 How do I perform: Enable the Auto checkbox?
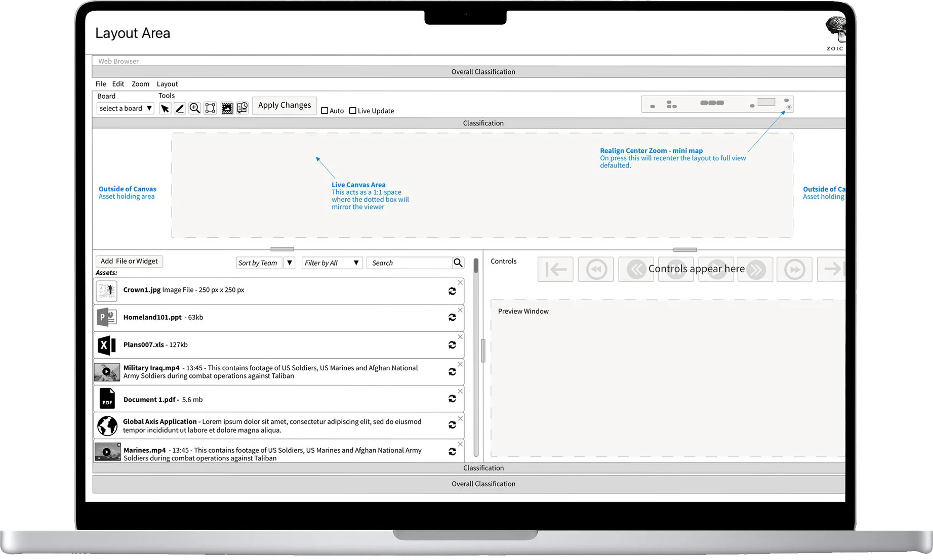point(324,111)
